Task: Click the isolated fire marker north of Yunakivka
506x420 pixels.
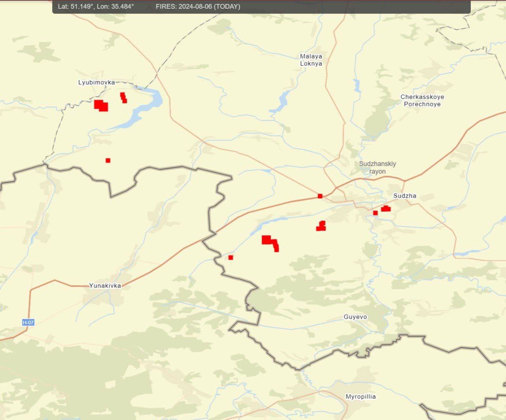Action: pyautogui.click(x=108, y=160)
